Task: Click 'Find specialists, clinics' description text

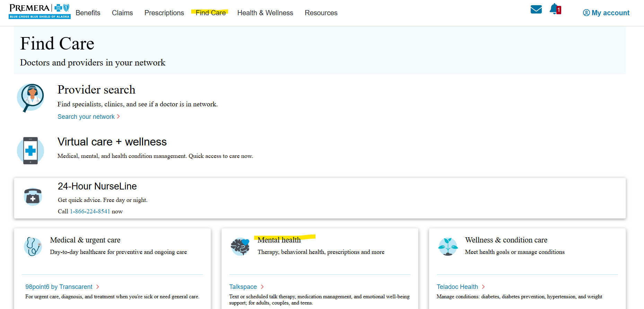Action: pos(138,104)
